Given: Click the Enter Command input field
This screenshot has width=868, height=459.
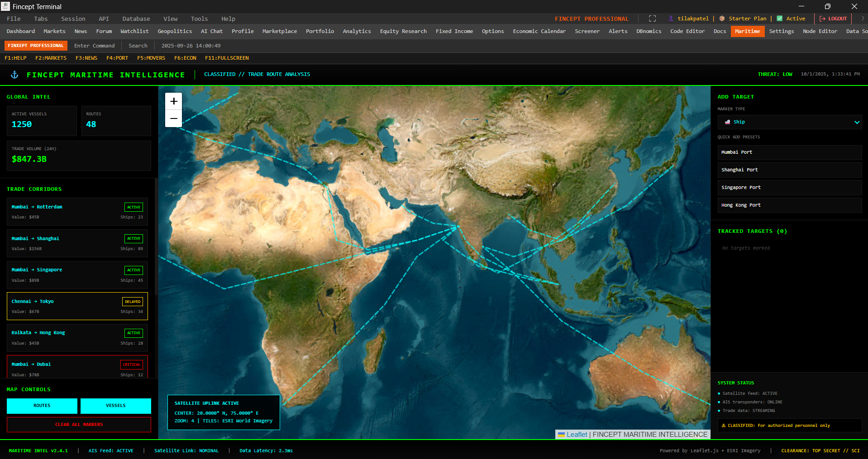Looking at the screenshot, I should 95,45.
